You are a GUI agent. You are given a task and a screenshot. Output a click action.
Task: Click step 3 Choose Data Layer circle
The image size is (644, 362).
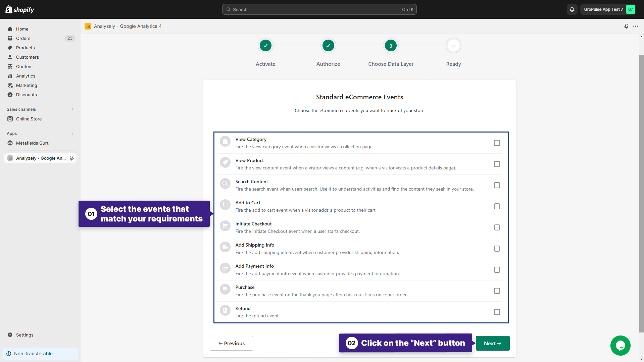[x=391, y=46]
